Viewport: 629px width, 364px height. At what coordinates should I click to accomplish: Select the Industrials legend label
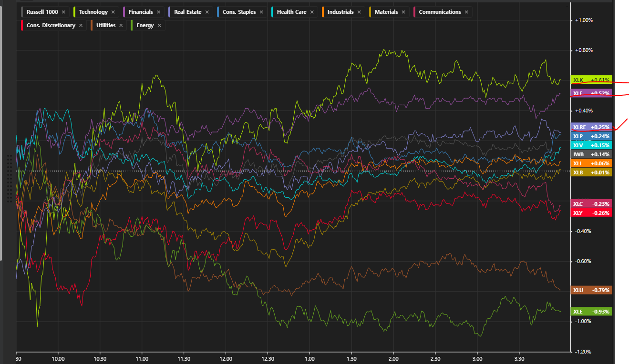tap(340, 12)
